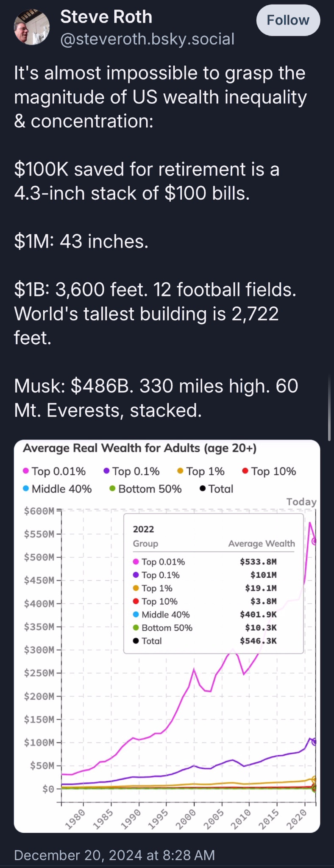Toggle the Top 10% legend entry
This screenshot has width=334, height=868.
pyautogui.click(x=269, y=471)
